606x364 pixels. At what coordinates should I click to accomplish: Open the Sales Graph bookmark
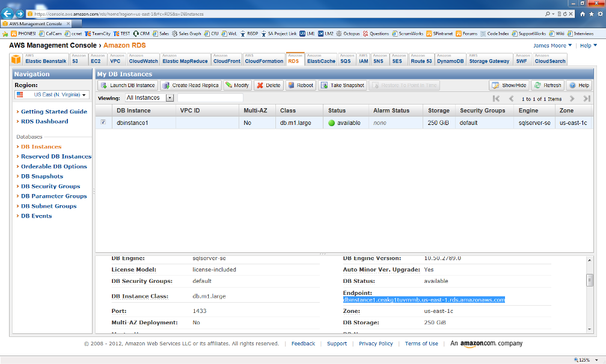pyautogui.click(x=186, y=34)
